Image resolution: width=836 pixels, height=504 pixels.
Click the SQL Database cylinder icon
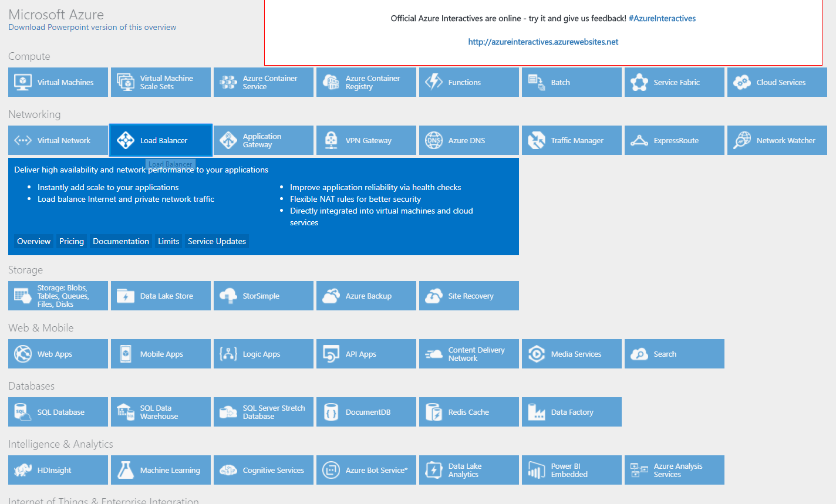(23, 412)
